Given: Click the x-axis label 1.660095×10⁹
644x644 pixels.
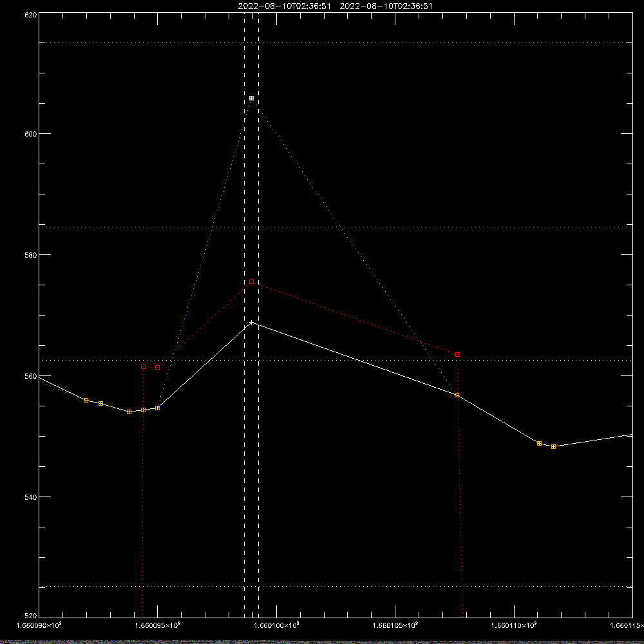Looking at the screenshot, I should tap(158, 625).
